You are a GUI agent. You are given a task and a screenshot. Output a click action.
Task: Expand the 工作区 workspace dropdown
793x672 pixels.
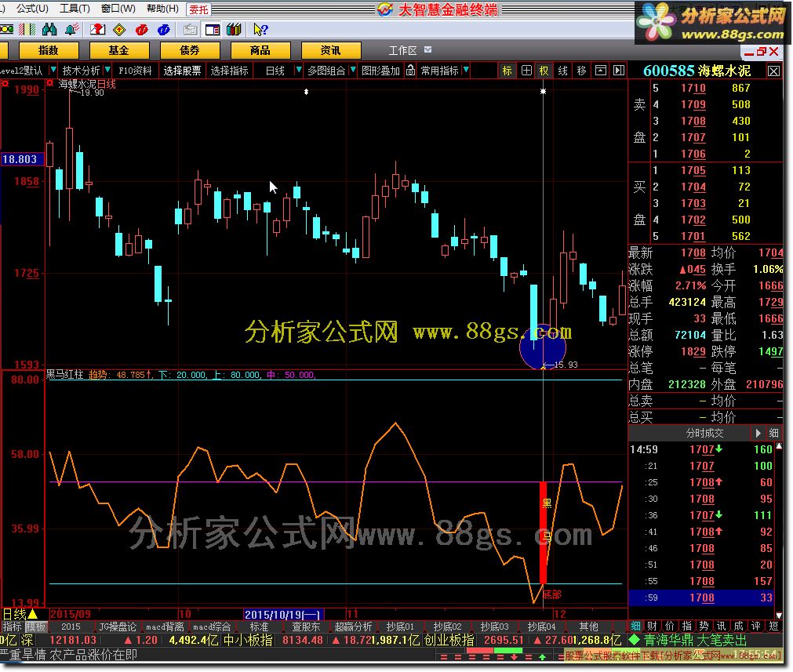point(427,49)
